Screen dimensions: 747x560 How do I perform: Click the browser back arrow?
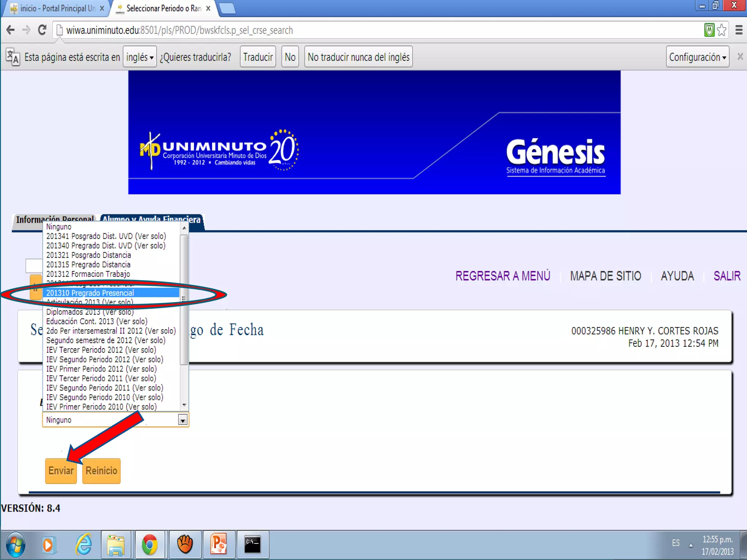(x=11, y=30)
